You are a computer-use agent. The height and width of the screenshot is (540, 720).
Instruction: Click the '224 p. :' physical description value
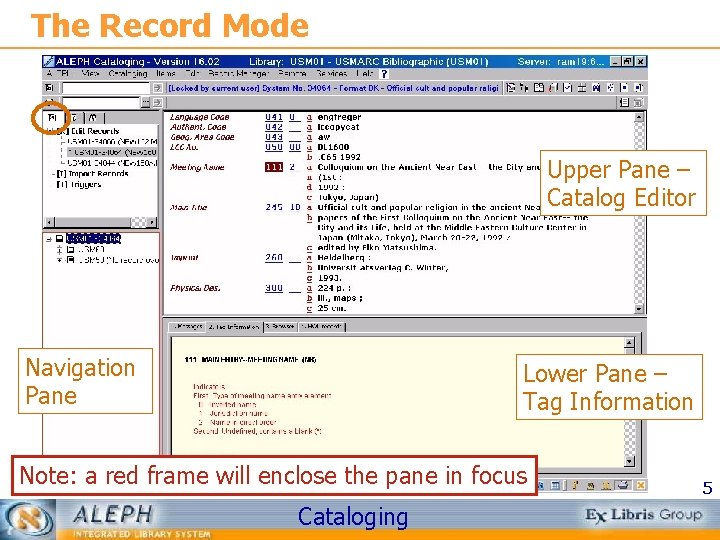coord(334,288)
